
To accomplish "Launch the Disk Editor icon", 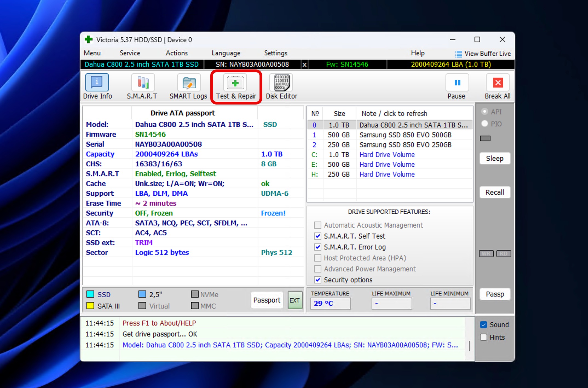I will coord(281,82).
